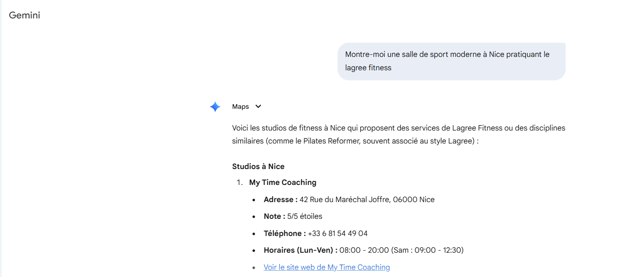Click the Studios à Nice heading
644x277 pixels.
[258, 166]
